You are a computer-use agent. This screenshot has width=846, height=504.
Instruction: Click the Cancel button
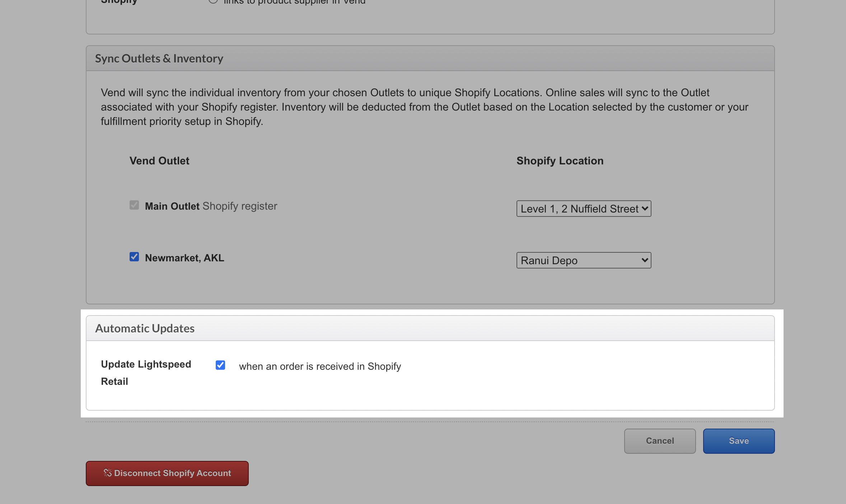coord(659,441)
